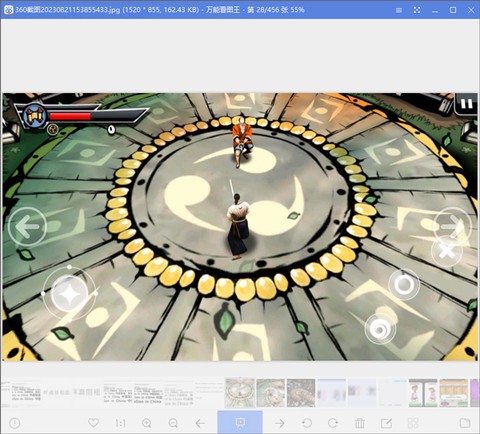480x434 pixels.
Task: Open file folder icon at toolbar end
Action: click(465, 423)
